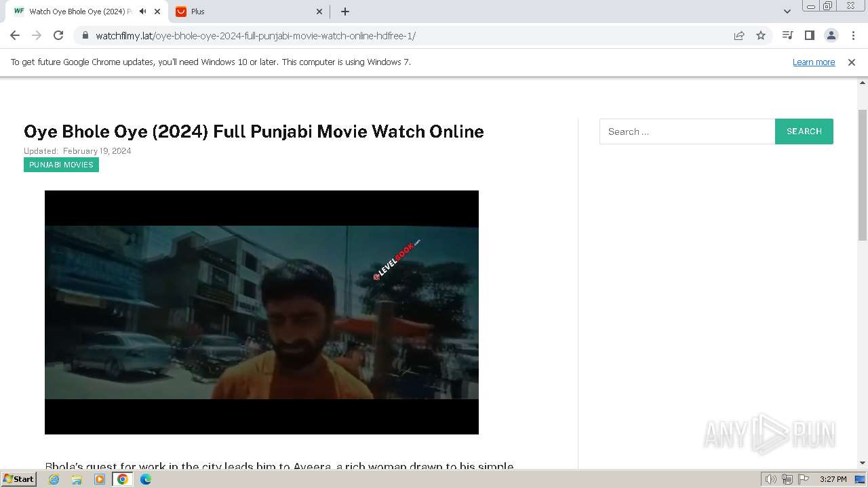Click scrollbar down arrow
Screen dimensions: 868x488
pyautogui.click(x=863, y=463)
